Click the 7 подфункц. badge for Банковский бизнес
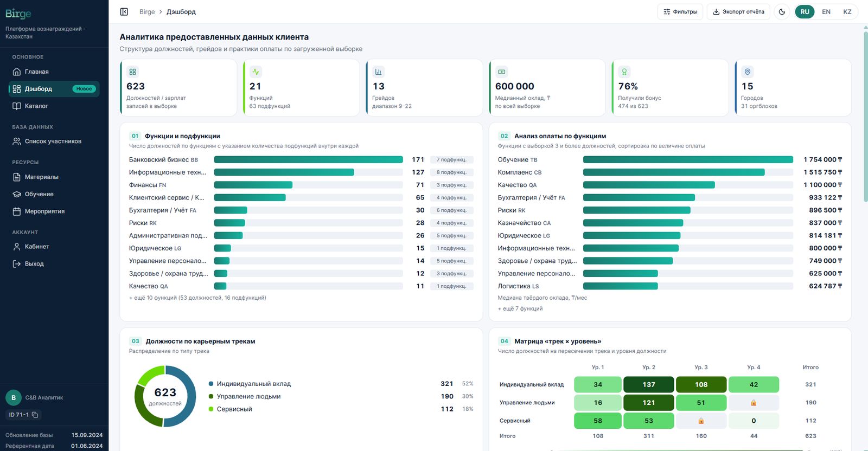The width and height of the screenshot is (868, 451). click(451, 160)
